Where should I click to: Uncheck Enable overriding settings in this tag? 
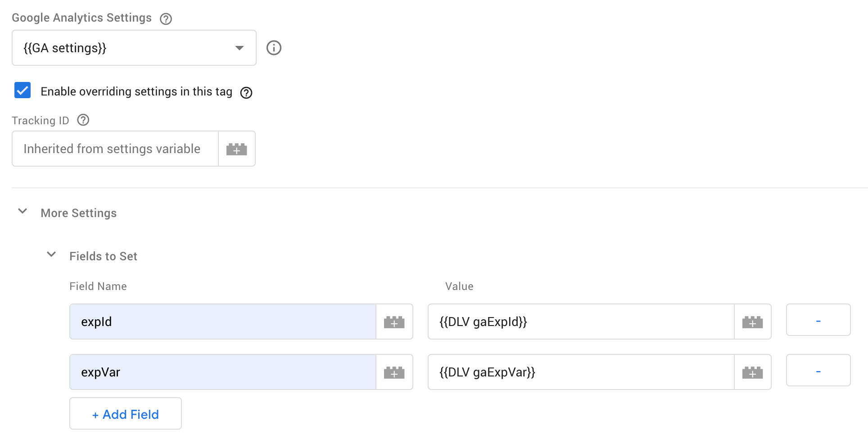coord(22,91)
